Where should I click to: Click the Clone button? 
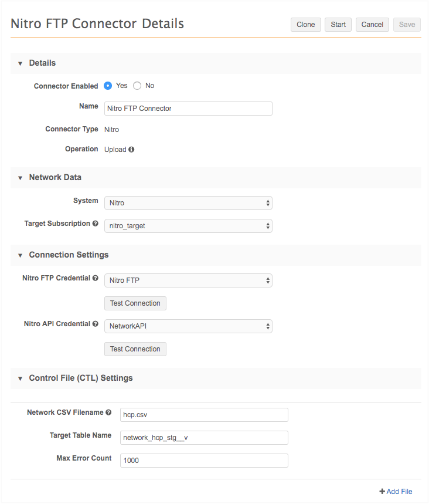click(306, 25)
